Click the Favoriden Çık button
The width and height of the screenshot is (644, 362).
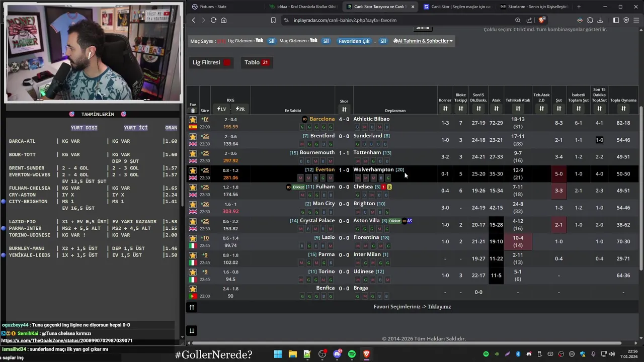coord(354,41)
